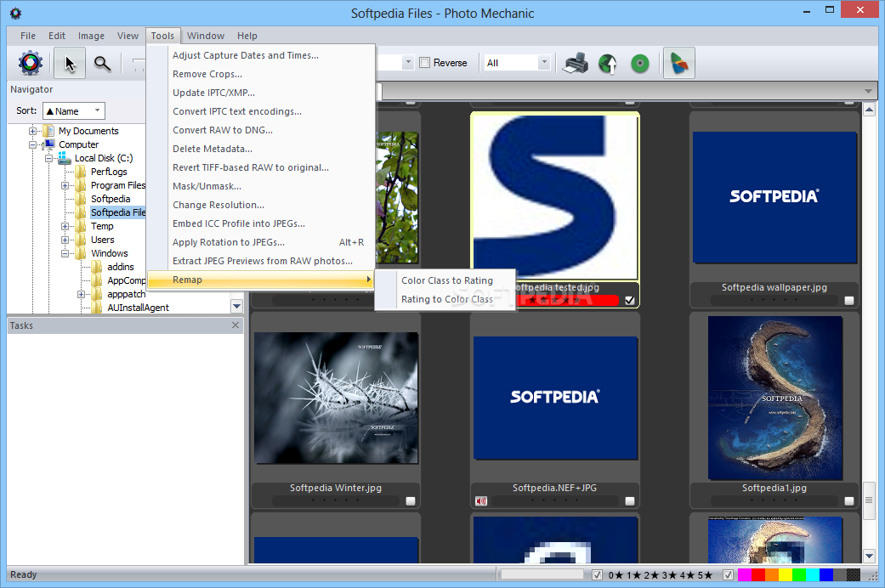Image resolution: width=885 pixels, height=588 pixels.
Task: Pick the blue color class swatch
Action: click(826, 575)
